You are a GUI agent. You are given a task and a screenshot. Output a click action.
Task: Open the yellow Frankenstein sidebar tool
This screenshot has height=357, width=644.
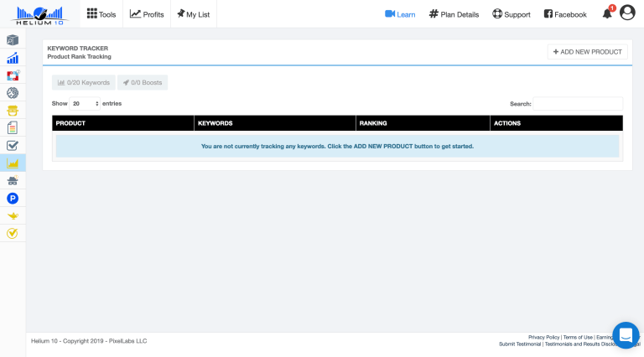pyautogui.click(x=13, y=111)
